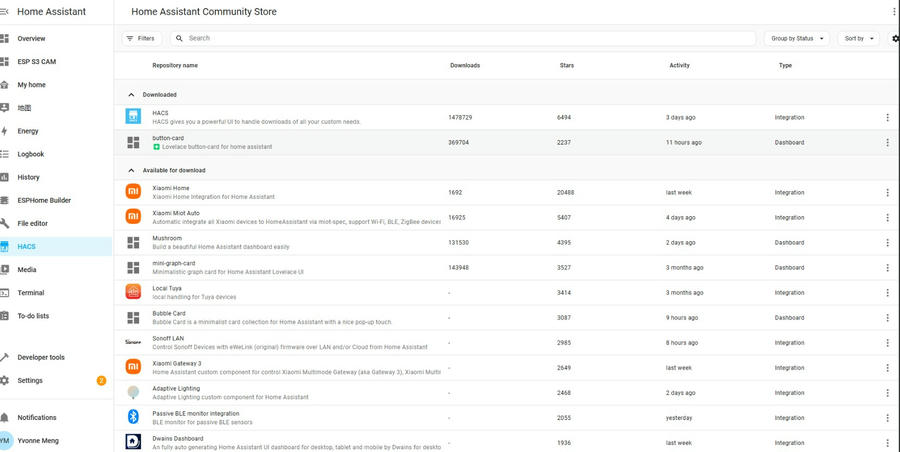This screenshot has height=452, width=900.
Task: Open the Bubble Card repository row
Action: pos(507,318)
